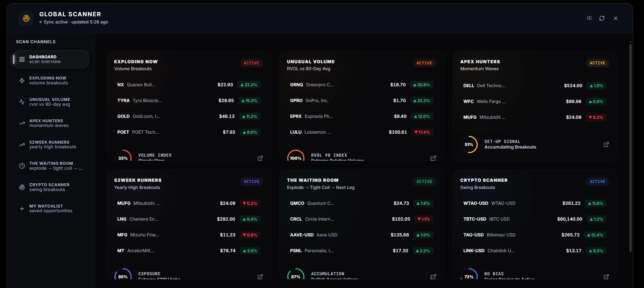Image resolution: width=644 pixels, height=288 pixels.
Task: Click ACTIVE badge on Unusual Volume card
Action: pos(424,63)
